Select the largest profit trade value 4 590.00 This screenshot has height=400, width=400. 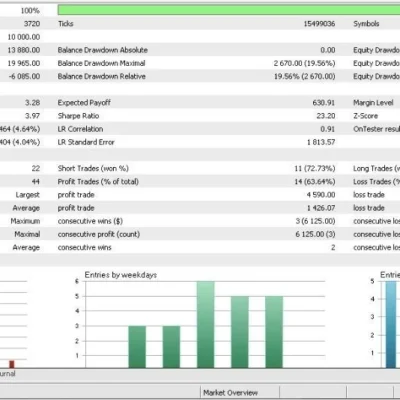[320, 195]
